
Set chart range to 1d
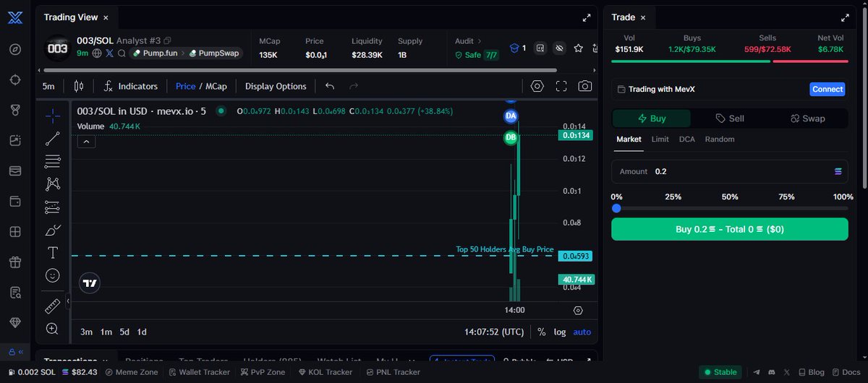142,332
